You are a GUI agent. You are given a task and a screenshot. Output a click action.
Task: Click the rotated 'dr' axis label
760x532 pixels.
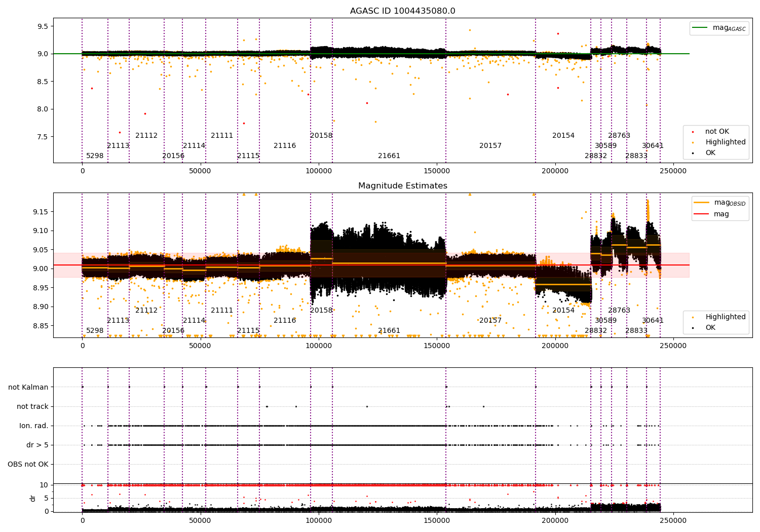(33, 498)
